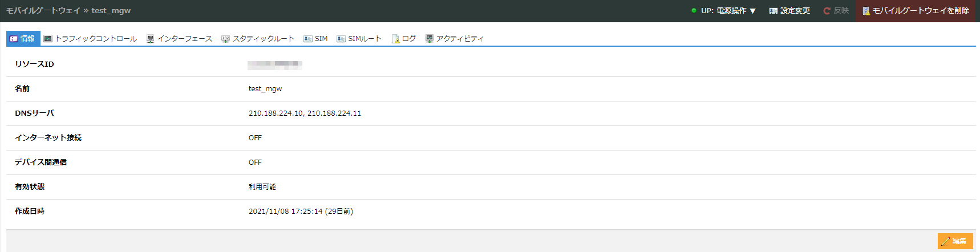Go to モバイルゲートウェイ breadcrumb link
Screen dimensions: 980x252
(x=43, y=11)
